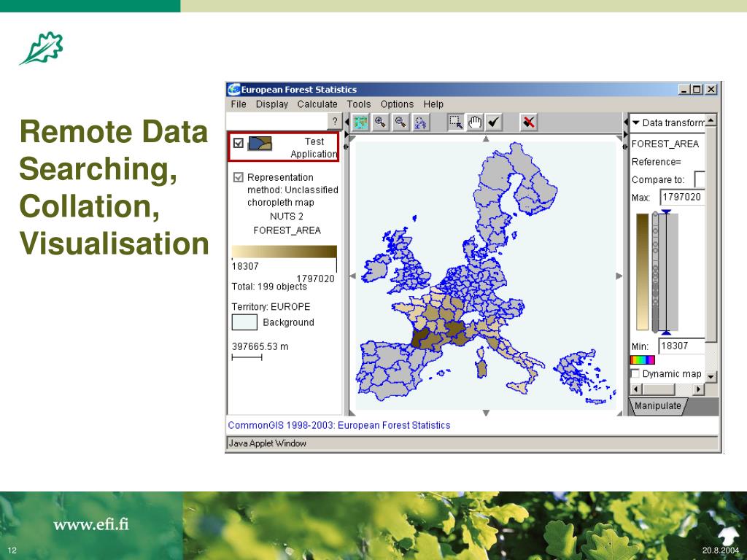Viewport: 747px width, 560px height.
Task: Click the map's right pan arrow
Action: pyautogui.click(x=619, y=276)
